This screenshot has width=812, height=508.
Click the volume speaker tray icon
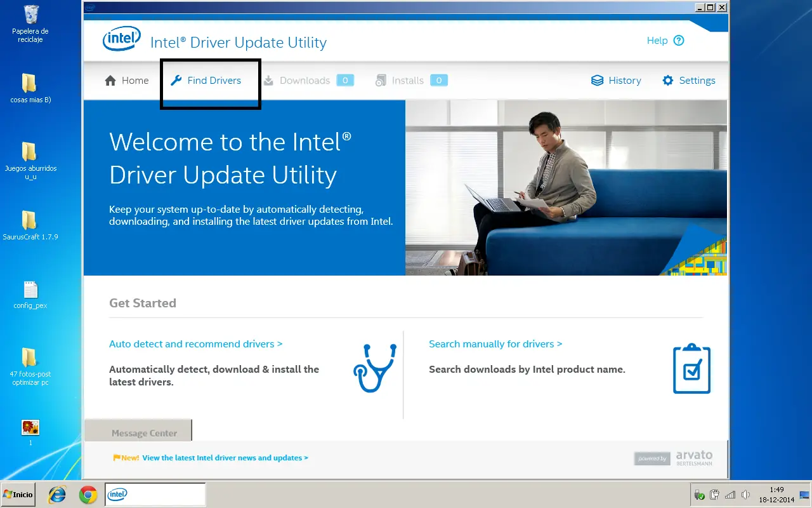click(x=746, y=495)
